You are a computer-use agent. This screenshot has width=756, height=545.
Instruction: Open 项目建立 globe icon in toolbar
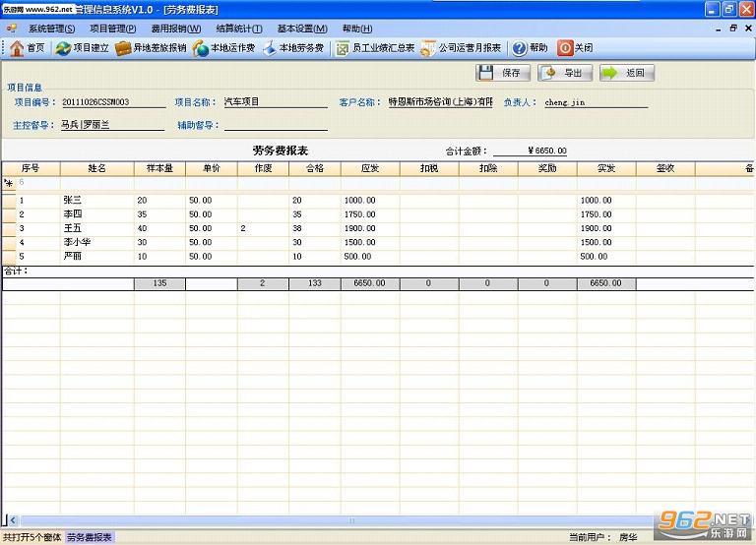(63, 47)
